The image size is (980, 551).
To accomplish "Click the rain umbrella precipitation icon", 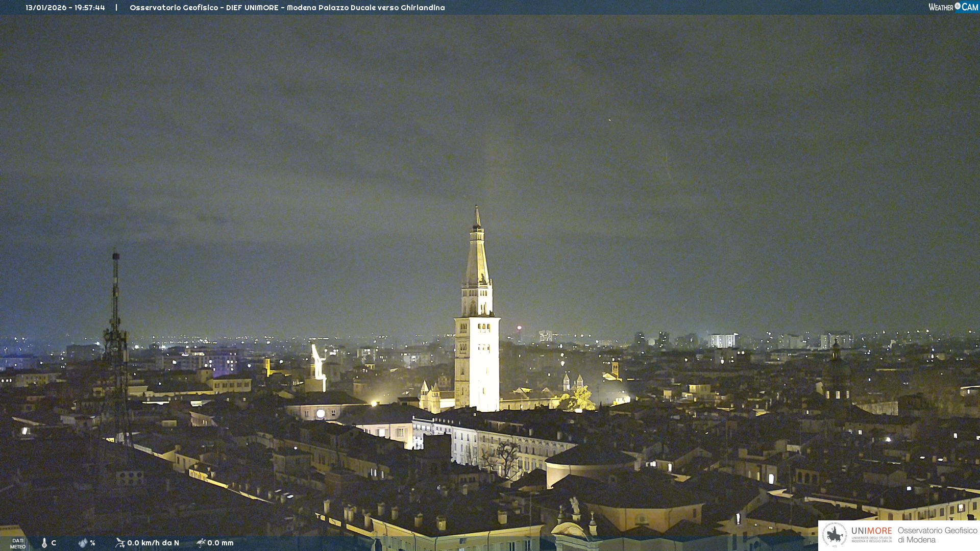I will (201, 543).
